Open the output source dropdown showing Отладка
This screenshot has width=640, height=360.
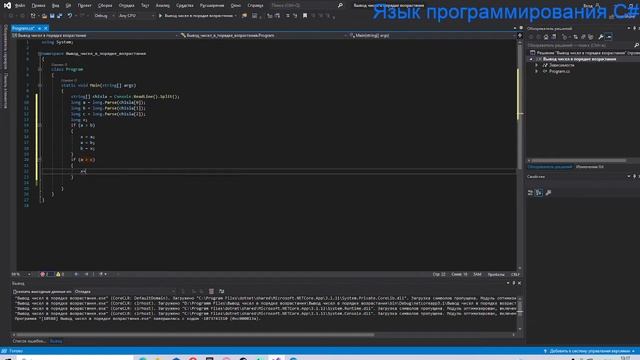pos(125,291)
